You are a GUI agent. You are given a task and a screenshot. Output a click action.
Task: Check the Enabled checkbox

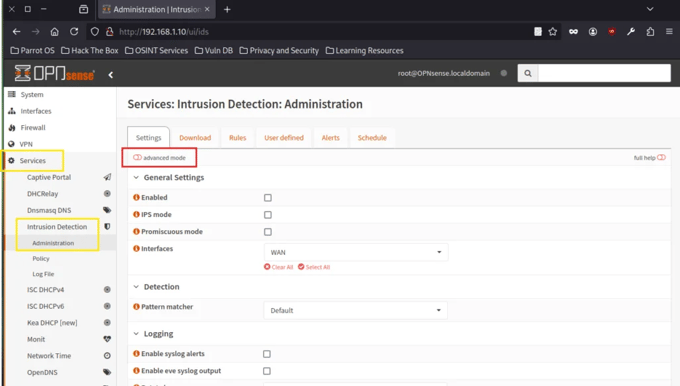coord(268,198)
